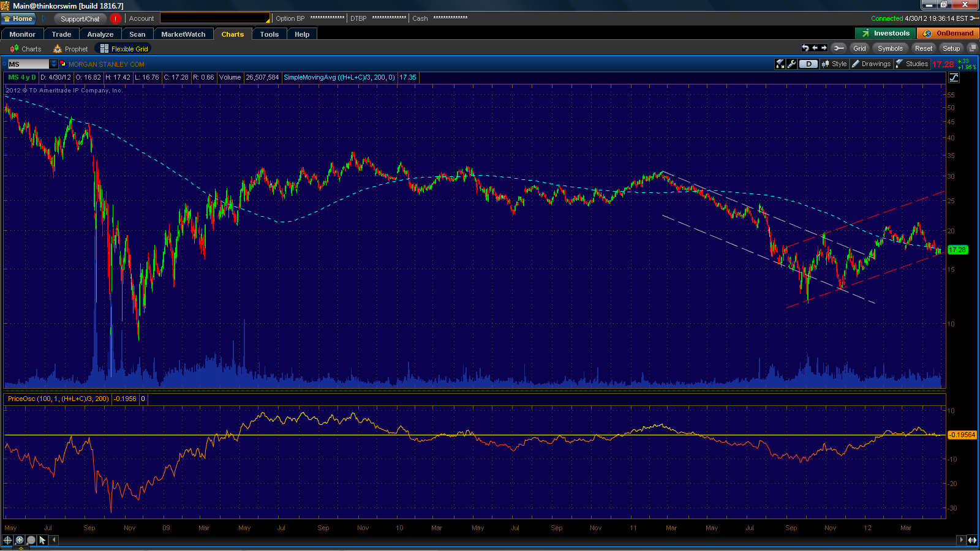Open the Analyze tab
The height and width of the screenshot is (551, 980).
tap(100, 34)
